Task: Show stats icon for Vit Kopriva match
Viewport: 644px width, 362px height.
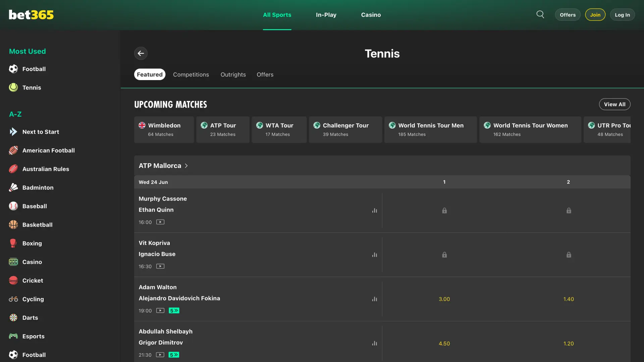Action: coord(374,255)
